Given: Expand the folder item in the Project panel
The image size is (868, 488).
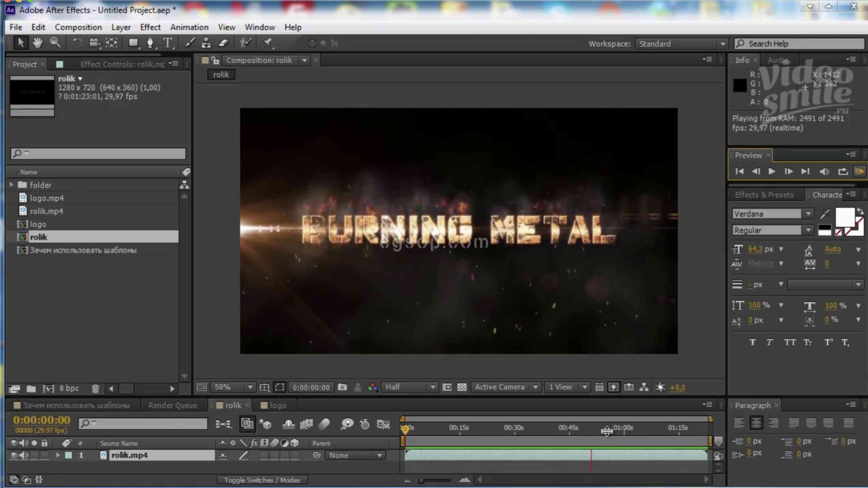Looking at the screenshot, I should 12,185.
